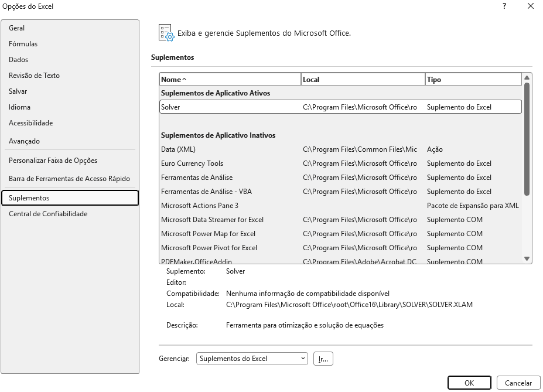Click the vertical scrollbar thumb of the add-ins list
The width and height of the screenshot is (543, 392).
coord(527,139)
